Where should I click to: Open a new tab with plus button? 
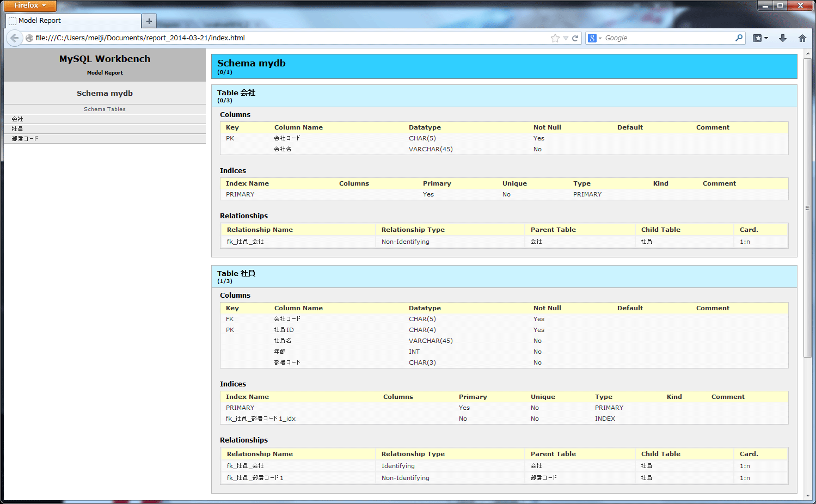click(x=149, y=21)
